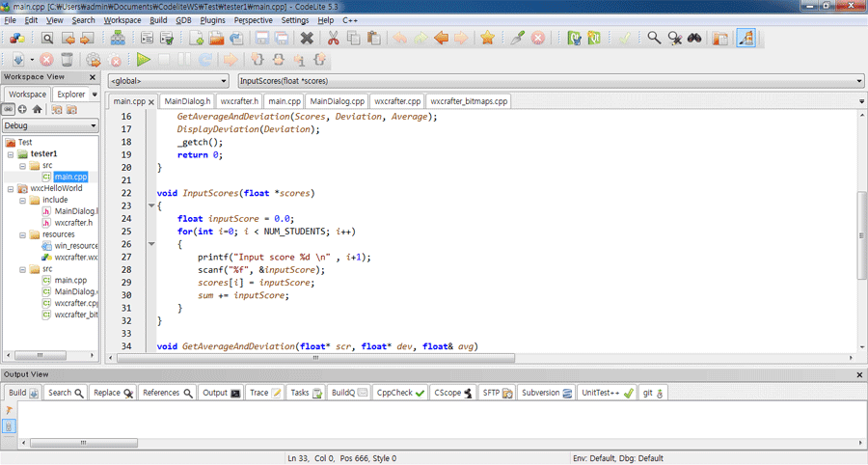
Task: Switch to the MainDialog.h editor tab
Action: [x=187, y=101]
